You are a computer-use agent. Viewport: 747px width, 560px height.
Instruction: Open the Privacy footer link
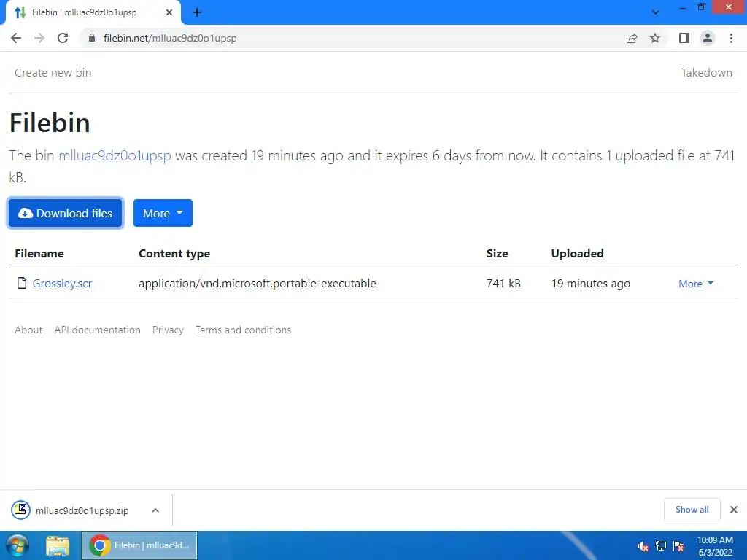[168, 330]
